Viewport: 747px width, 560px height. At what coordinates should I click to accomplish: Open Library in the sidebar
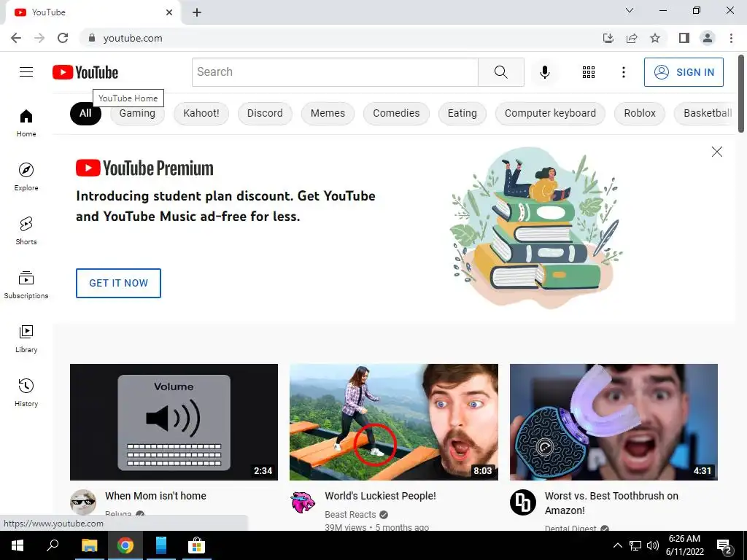[26, 338]
